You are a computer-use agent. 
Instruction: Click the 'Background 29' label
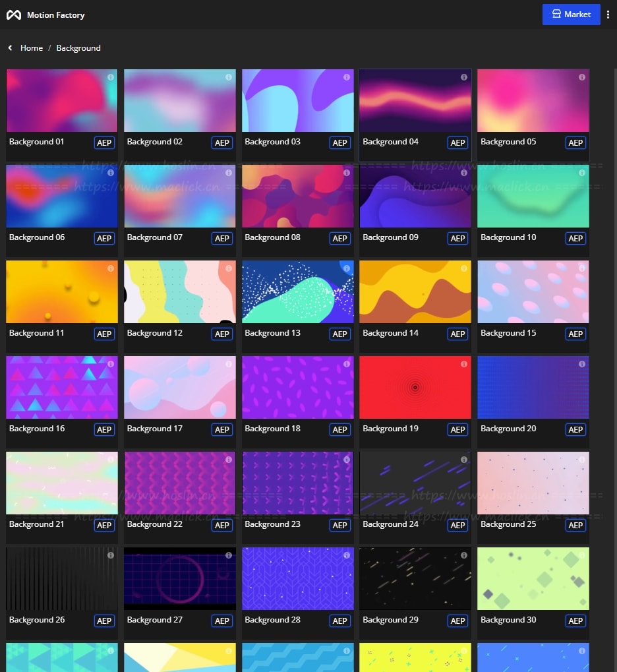click(x=390, y=620)
